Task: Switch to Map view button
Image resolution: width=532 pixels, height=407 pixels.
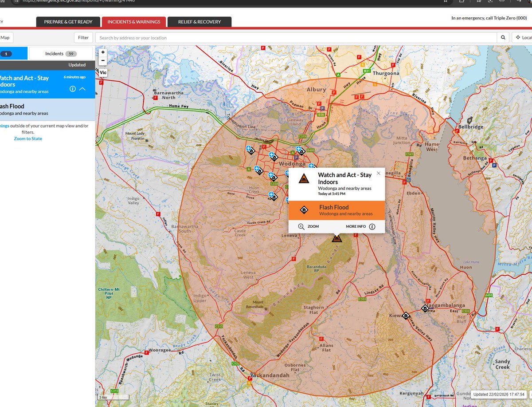Action: pos(6,38)
